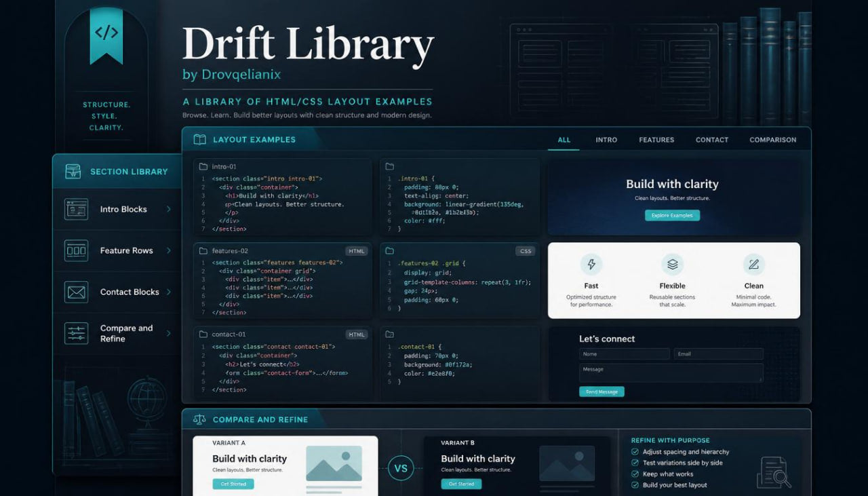This screenshot has height=496, width=868.
Task: Click the balance scale Compare and Refine icon
Action: pyautogui.click(x=199, y=420)
